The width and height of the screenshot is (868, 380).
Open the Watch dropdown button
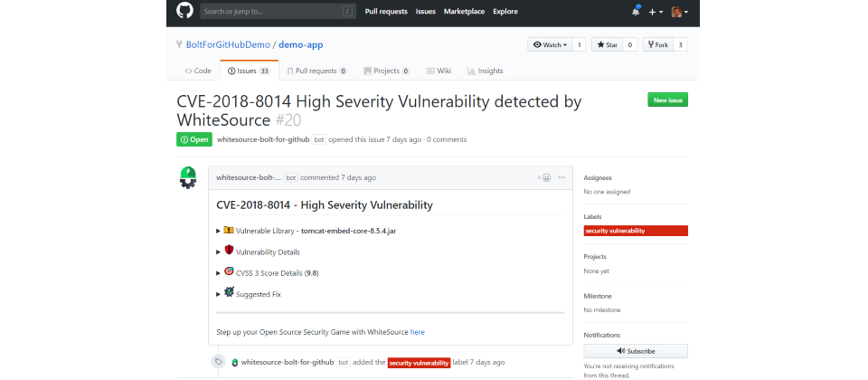pyautogui.click(x=551, y=45)
